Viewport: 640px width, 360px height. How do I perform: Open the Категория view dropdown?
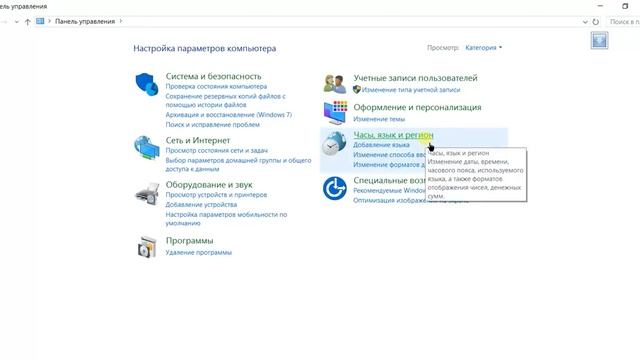[x=483, y=48]
